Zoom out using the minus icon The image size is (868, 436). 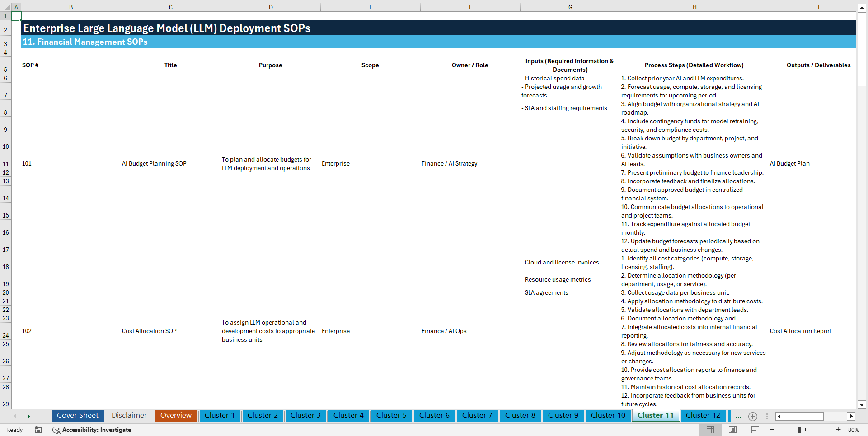pos(772,430)
